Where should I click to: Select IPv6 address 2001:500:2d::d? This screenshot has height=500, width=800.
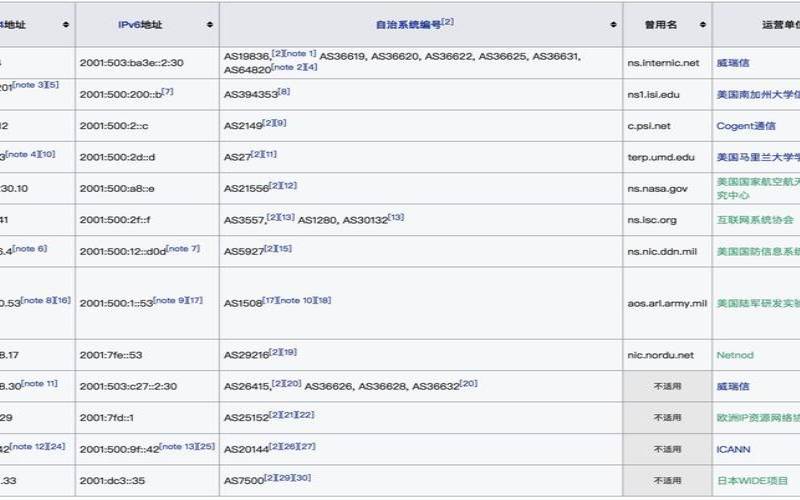[117, 157]
